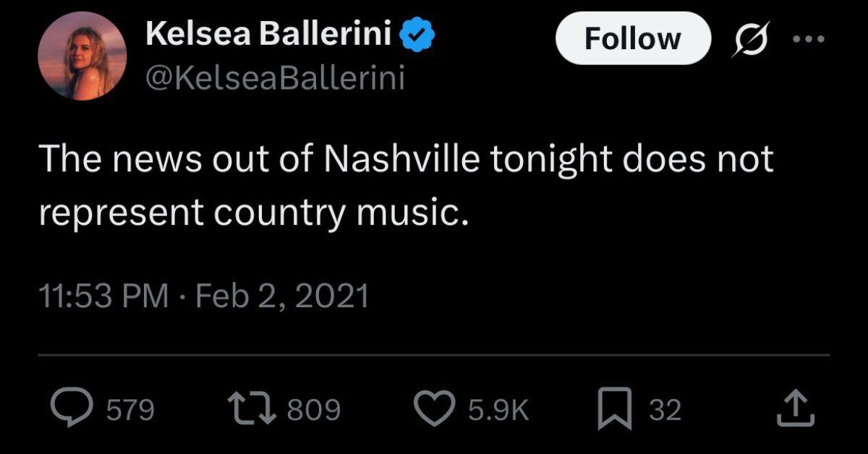Open the three-dot more options menu
Image resolution: width=868 pixels, height=454 pixels.
pos(808,40)
